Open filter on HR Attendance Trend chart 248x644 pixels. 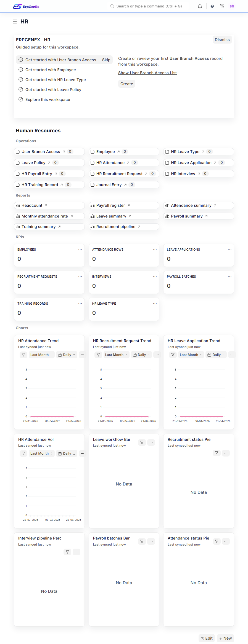point(23,355)
